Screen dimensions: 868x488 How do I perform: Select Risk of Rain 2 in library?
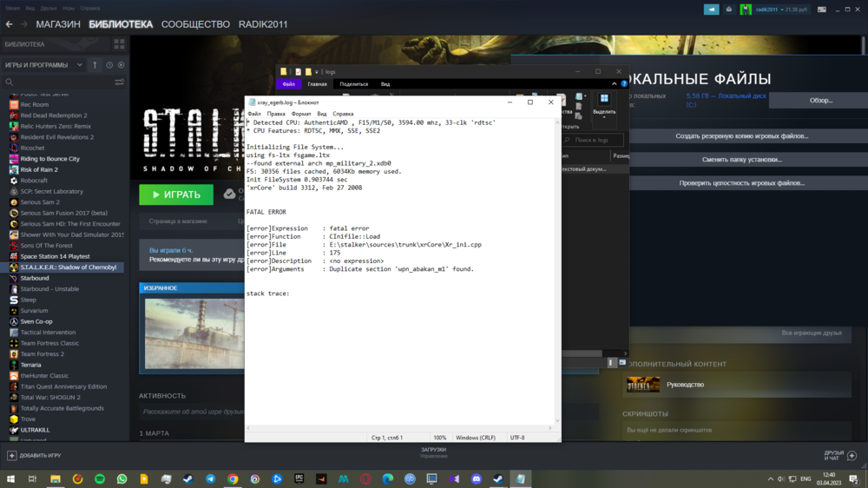click(39, 169)
